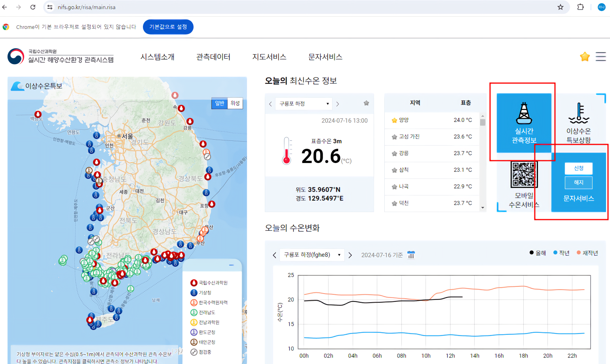The width and height of the screenshot is (610, 364).
Task: Filter legend by 전라남도
Action: (x=203, y=313)
